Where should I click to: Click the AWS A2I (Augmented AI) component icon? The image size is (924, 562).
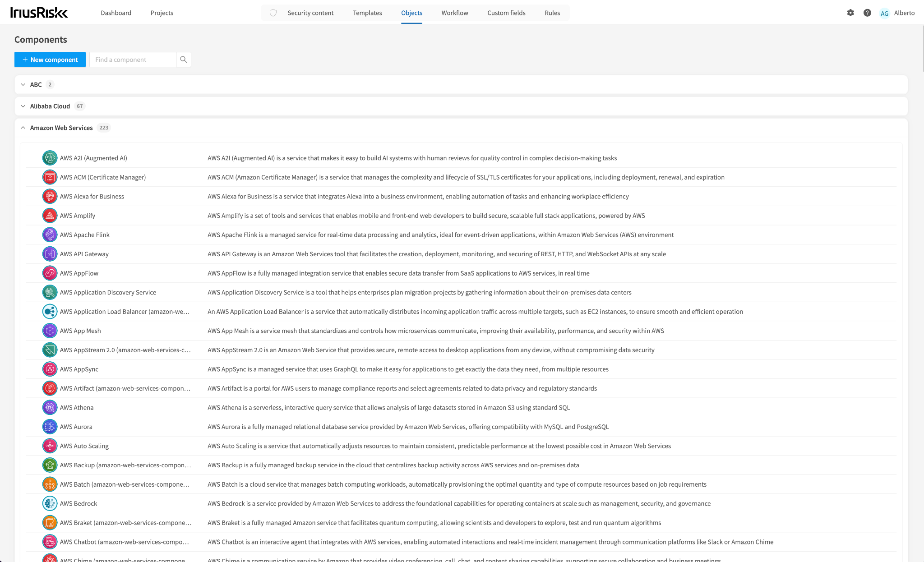[x=50, y=158]
